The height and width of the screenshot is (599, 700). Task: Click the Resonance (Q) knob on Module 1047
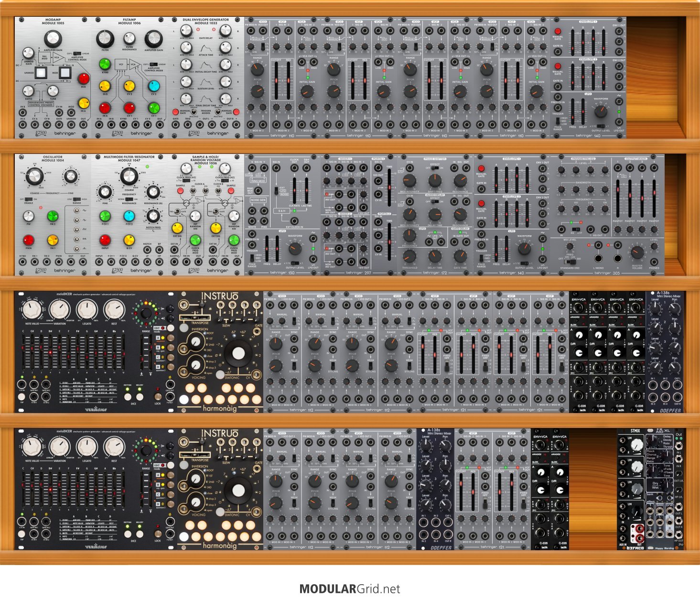[x=152, y=192]
